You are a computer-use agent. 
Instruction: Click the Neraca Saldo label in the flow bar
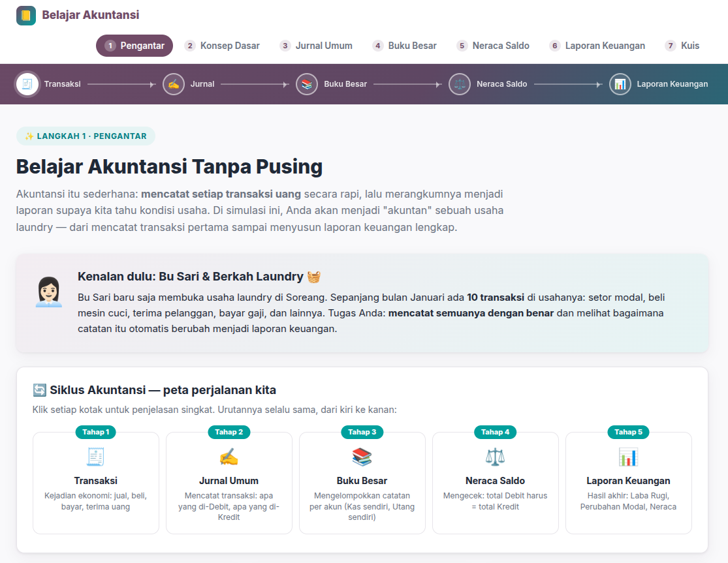pyautogui.click(x=502, y=84)
